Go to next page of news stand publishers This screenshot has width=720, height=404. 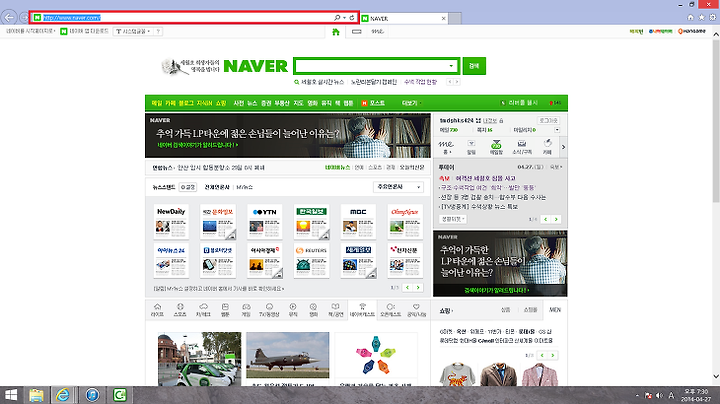pos(418,287)
